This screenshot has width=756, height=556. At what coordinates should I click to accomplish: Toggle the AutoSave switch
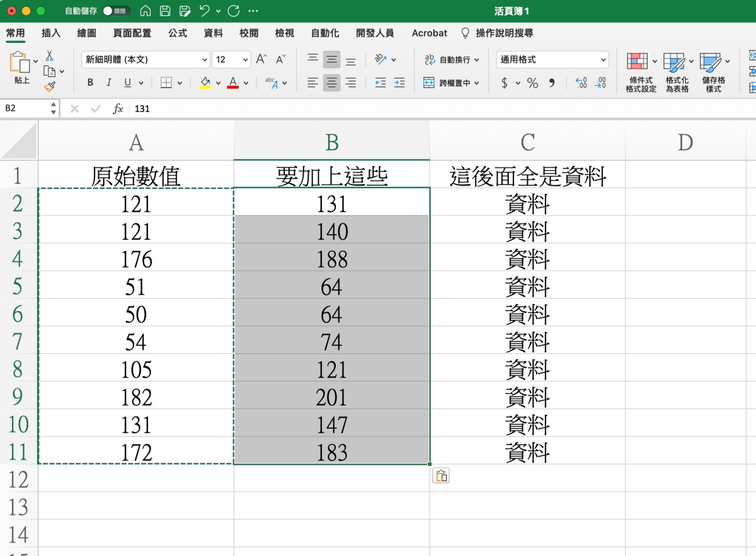[116, 11]
